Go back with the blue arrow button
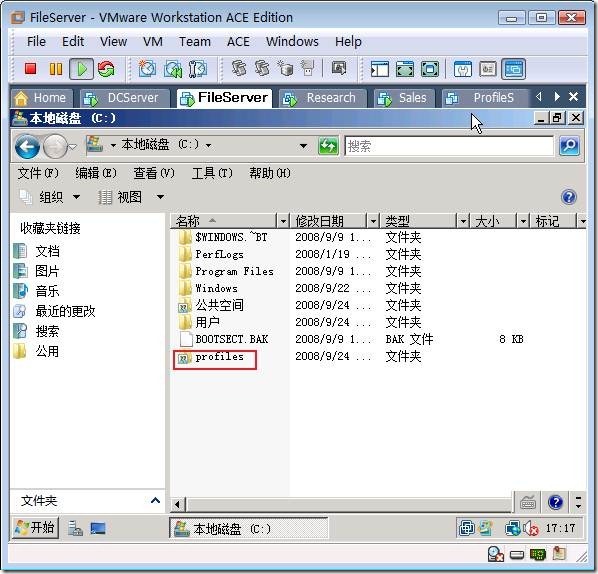The height and width of the screenshot is (574, 598). pos(27,146)
